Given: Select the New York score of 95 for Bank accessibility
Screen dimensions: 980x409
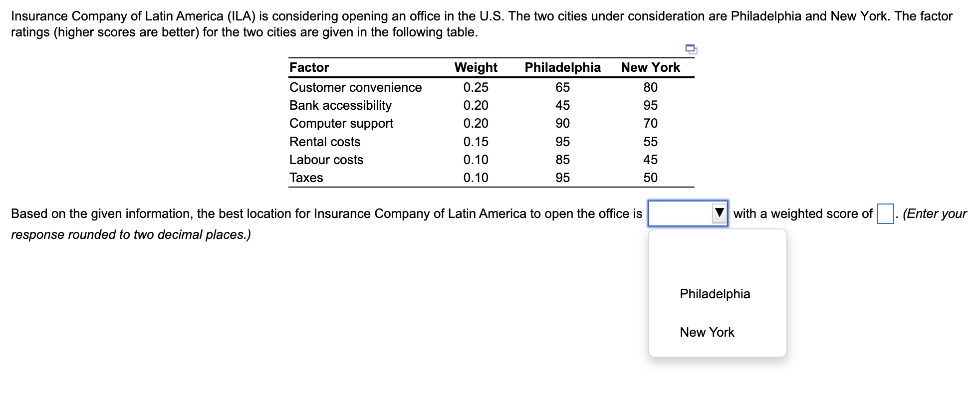Looking at the screenshot, I should [650, 105].
